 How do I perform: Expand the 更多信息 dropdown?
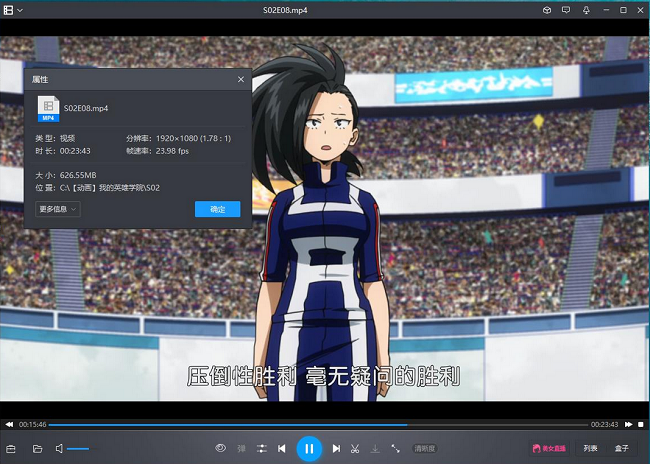58,209
